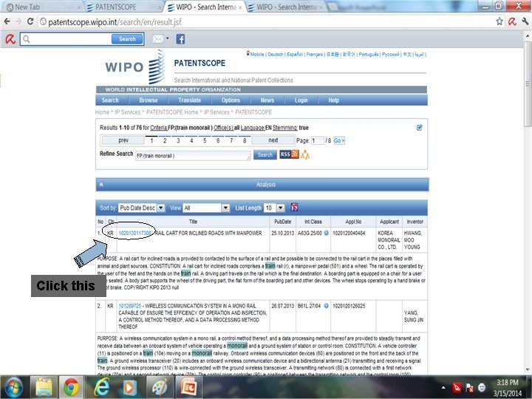Open the Browse menu
Screen dimensions: 532x399
(149, 100)
